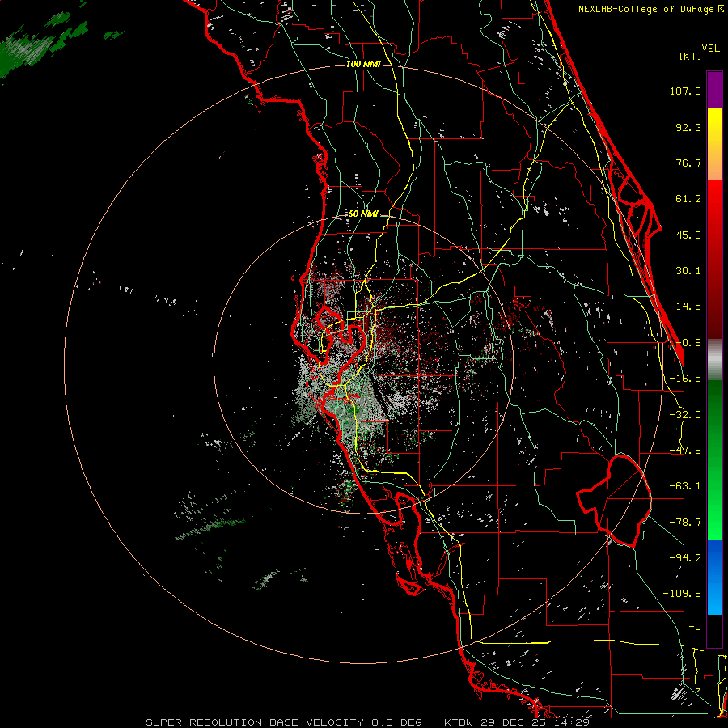Select the -47.6 velocity scale value

click(685, 451)
